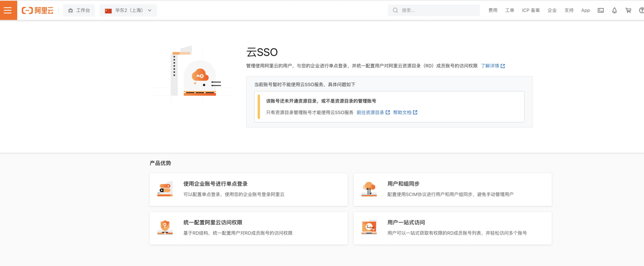Open the 工单 menu
Viewport: 644px width, 266px height.
pos(510,10)
